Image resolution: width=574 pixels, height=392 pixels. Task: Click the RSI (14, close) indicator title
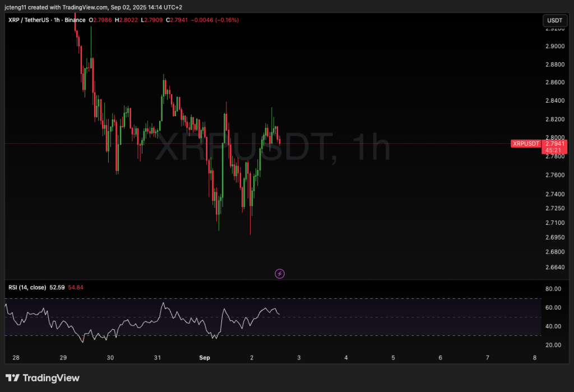click(26, 287)
